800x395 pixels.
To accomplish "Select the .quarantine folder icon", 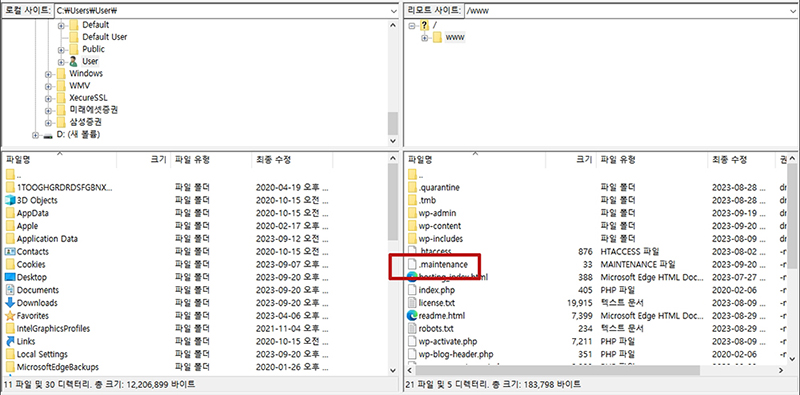I will tap(412, 187).
